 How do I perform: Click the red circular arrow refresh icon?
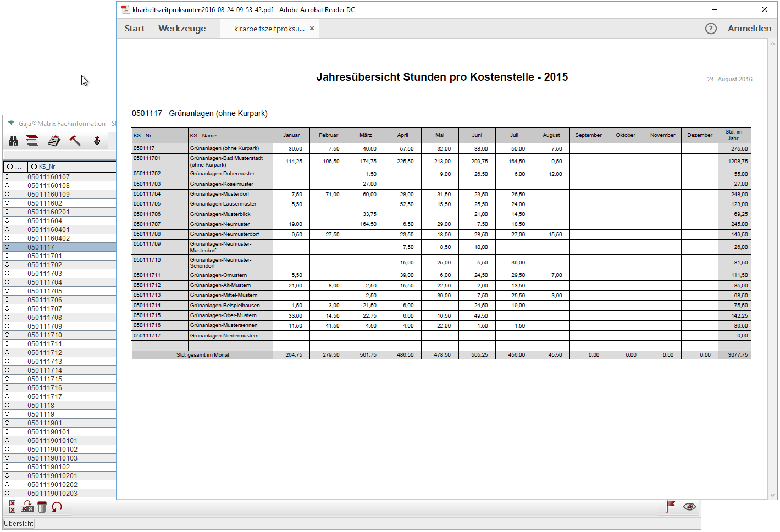[x=57, y=507]
